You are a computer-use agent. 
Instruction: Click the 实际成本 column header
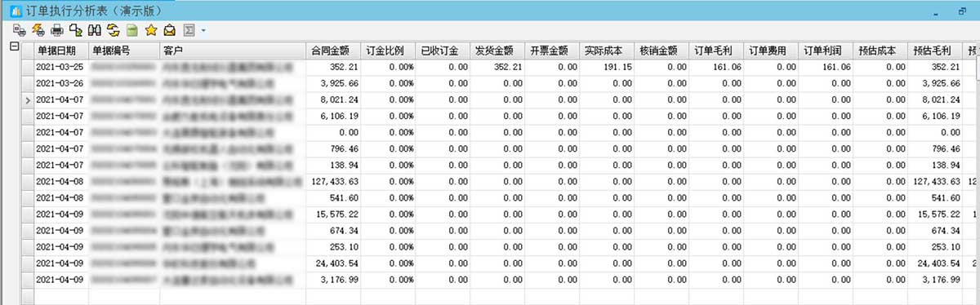(608, 50)
